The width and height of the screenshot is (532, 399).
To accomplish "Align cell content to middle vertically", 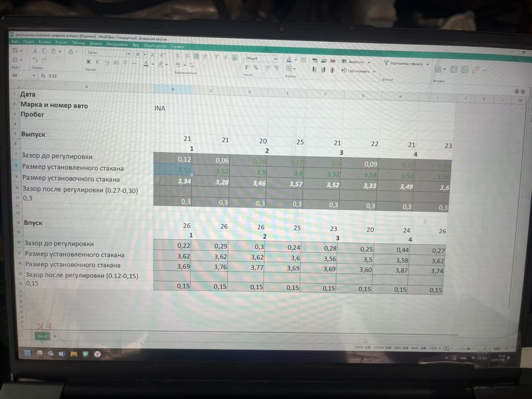I will click(x=226, y=57).
